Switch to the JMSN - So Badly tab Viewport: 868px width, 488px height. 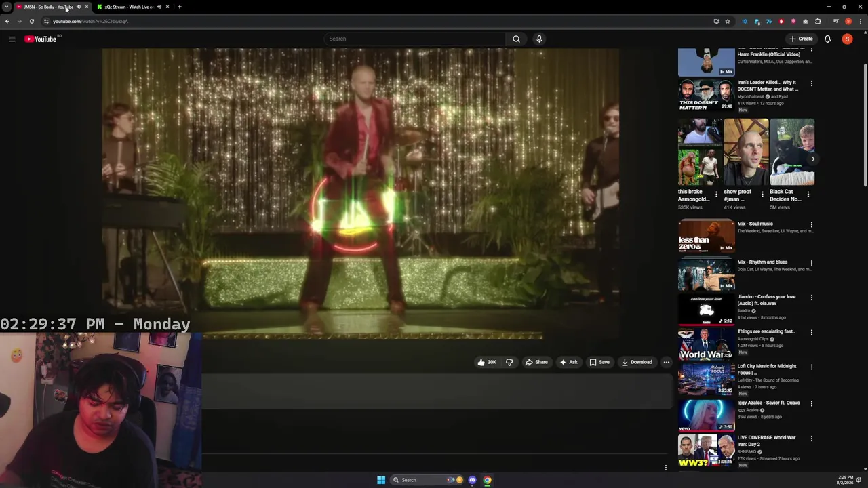click(x=49, y=7)
